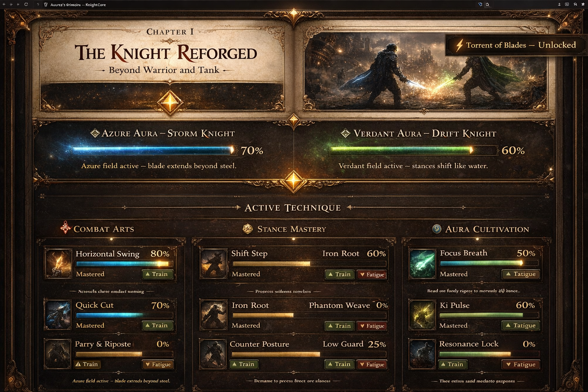Click Train button under Resonance Lock
Viewport: 588px width, 392px height.
[x=452, y=364]
